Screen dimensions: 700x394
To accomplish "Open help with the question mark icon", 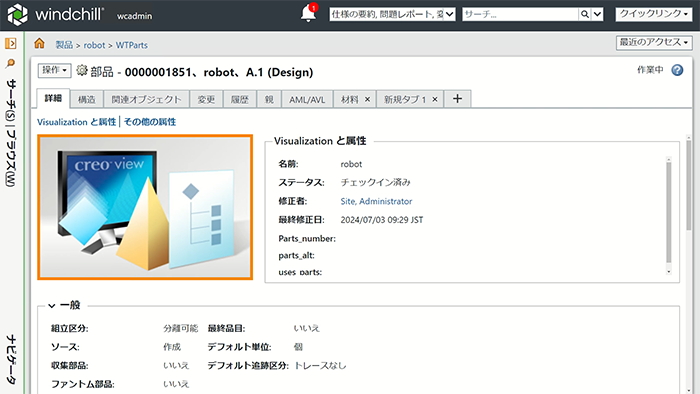I will pos(677,70).
